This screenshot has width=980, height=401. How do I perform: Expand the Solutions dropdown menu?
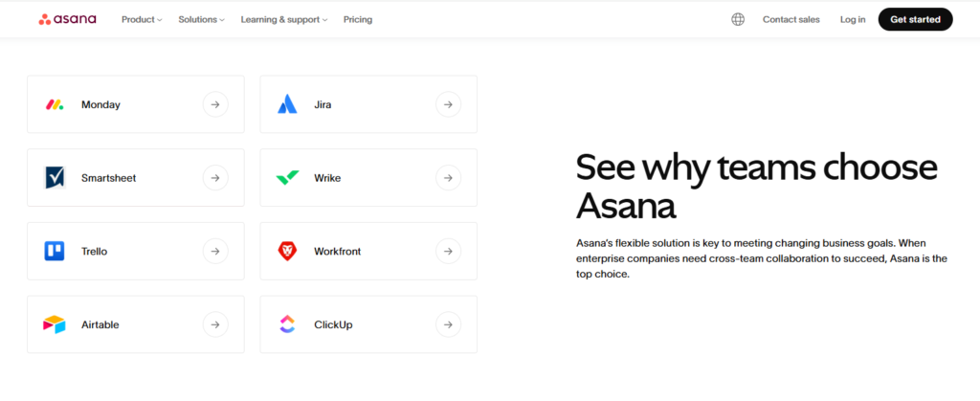pyautogui.click(x=201, y=19)
